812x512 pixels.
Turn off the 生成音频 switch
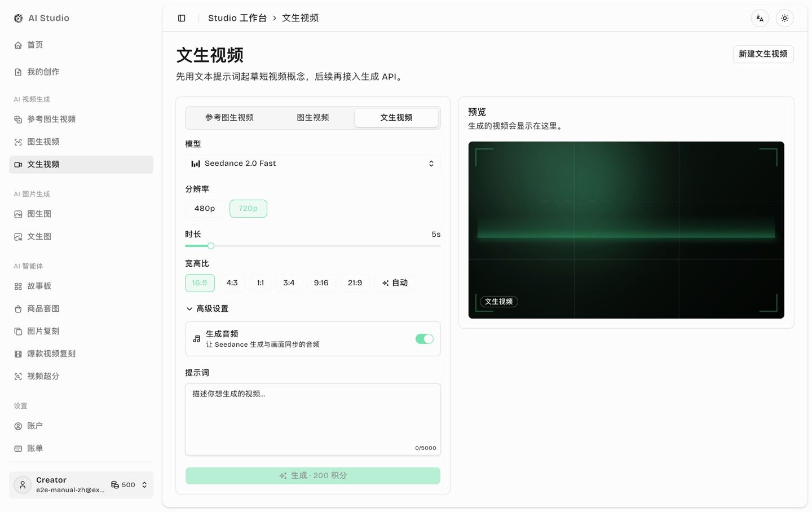(x=425, y=339)
